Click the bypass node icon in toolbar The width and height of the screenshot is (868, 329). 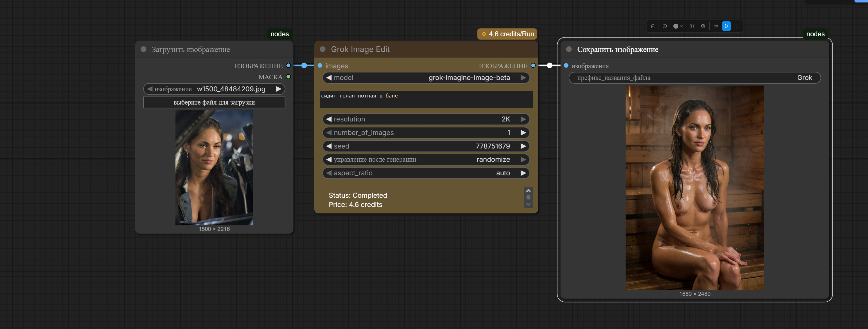(x=703, y=26)
